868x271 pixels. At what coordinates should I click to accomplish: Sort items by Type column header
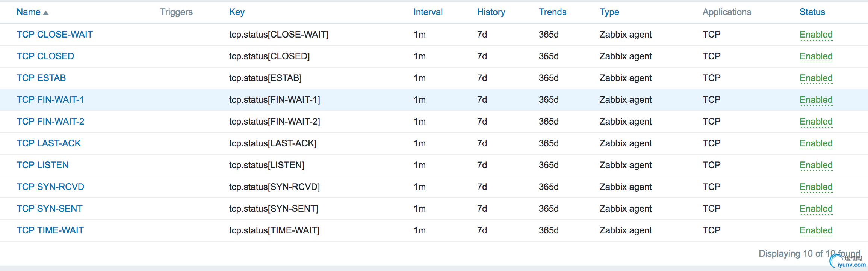pyautogui.click(x=609, y=12)
